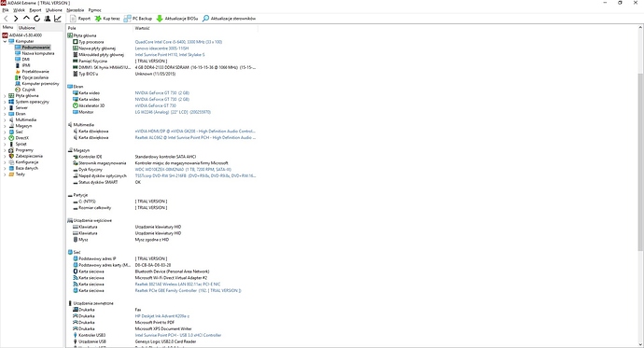This screenshot has height=348, width=644.
Task: Select IPMI in the tree
Action: (x=26, y=65)
